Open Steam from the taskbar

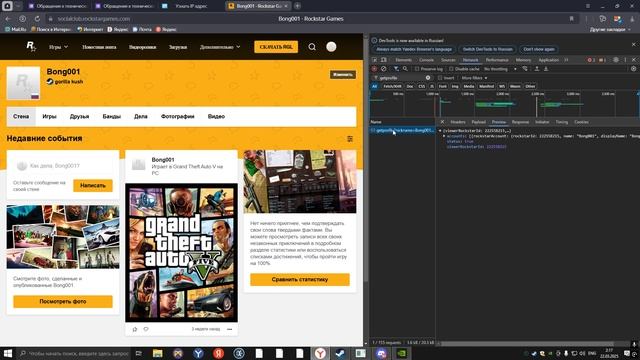coord(340,353)
